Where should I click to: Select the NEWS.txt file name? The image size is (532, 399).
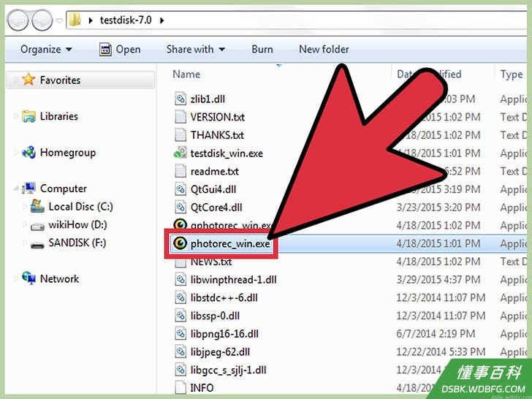pos(211,262)
